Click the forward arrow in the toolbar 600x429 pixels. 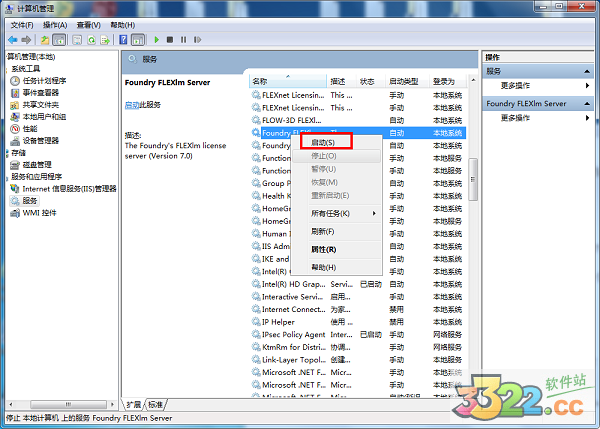click(x=26, y=40)
